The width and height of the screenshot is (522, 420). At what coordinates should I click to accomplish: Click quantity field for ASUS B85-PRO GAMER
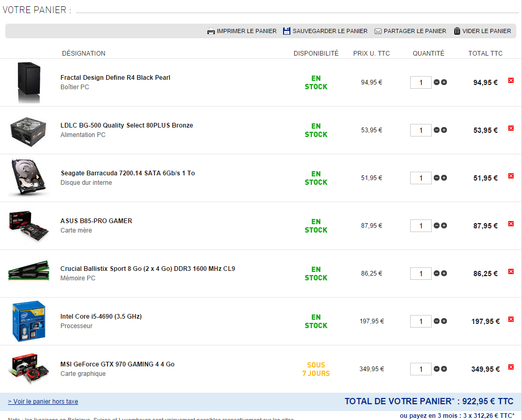pyautogui.click(x=421, y=226)
